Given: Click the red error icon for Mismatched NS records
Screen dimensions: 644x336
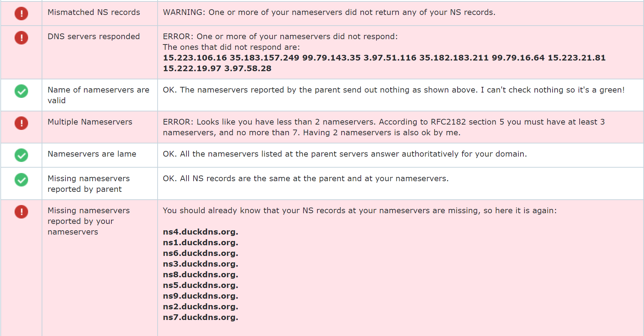Looking at the screenshot, I should click(x=21, y=14).
